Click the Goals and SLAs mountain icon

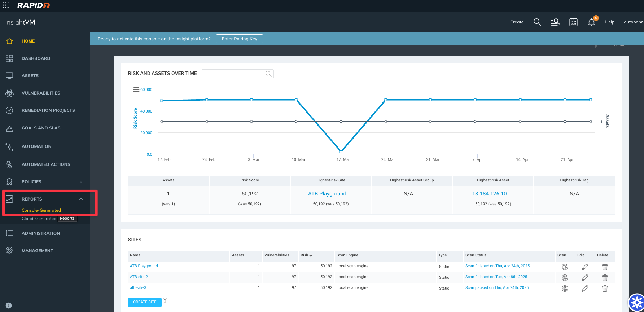tap(9, 128)
